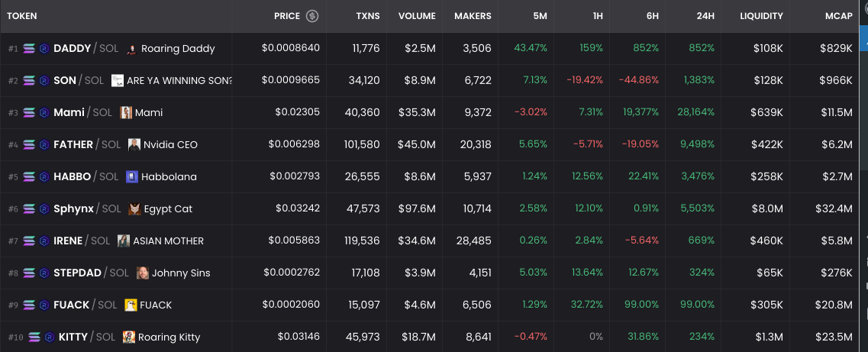Image resolution: width=868 pixels, height=352 pixels.
Task: Open the FUACK / SOL pair
Action: tap(86, 305)
